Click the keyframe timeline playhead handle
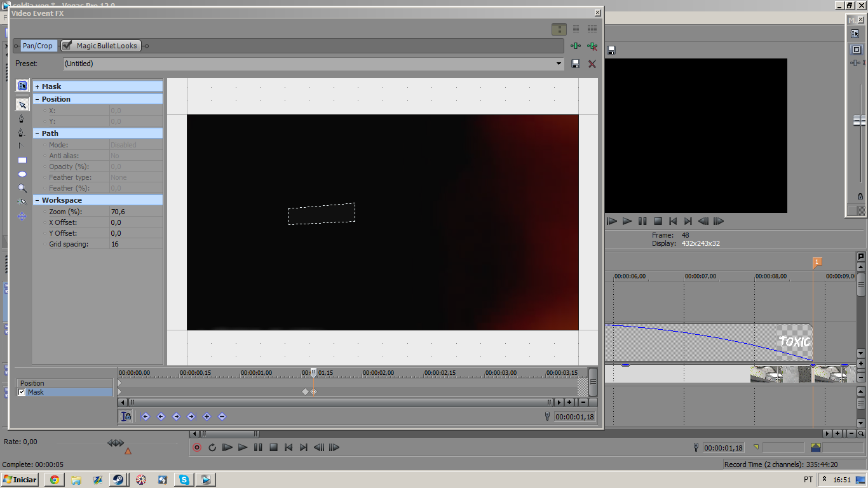The image size is (868, 488). (x=313, y=373)
